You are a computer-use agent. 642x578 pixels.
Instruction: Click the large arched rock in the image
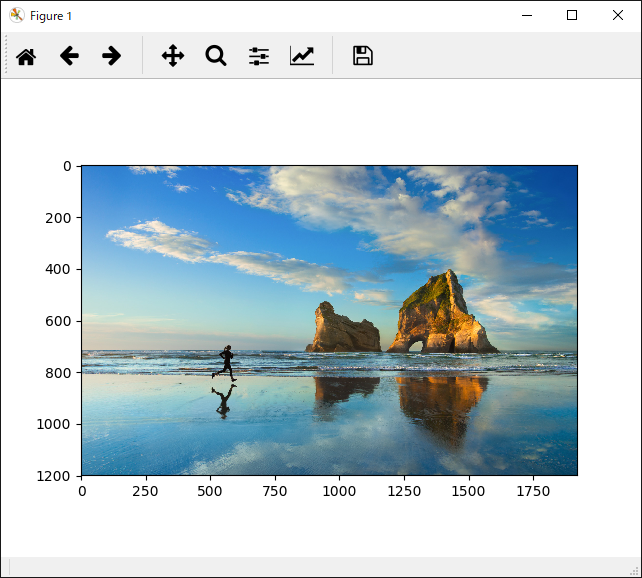pyautogui.click(x=442, y=316)
